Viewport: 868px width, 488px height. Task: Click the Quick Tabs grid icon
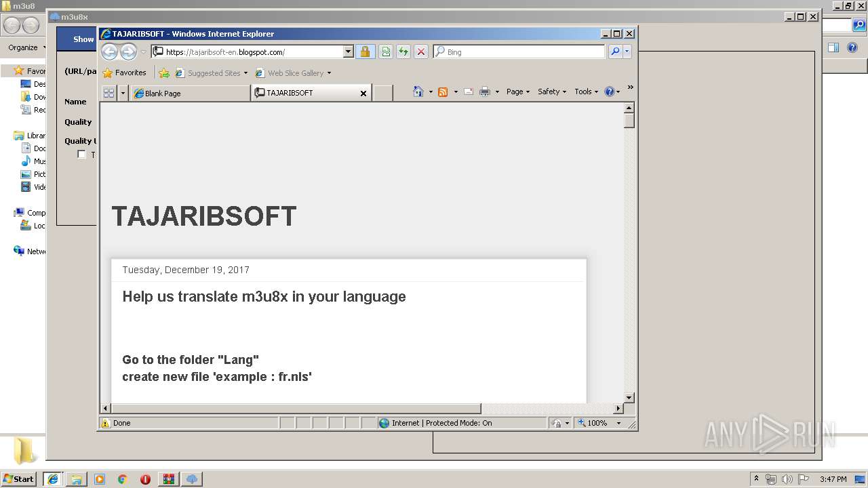pos(108,93)
